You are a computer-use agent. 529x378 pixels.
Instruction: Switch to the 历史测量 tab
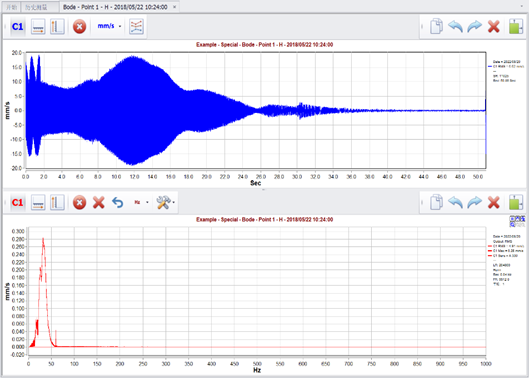(40, 7)
